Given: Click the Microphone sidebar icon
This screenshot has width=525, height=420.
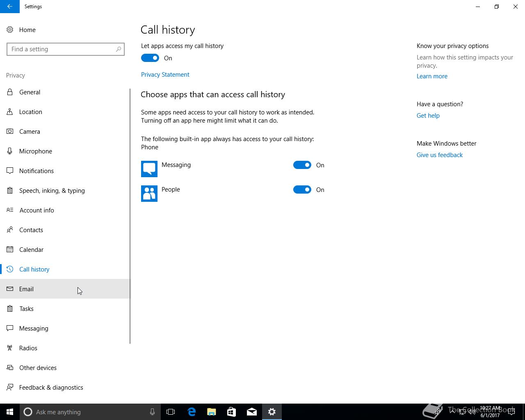Looking at the screenshot, I should click(x=10, y=151).
